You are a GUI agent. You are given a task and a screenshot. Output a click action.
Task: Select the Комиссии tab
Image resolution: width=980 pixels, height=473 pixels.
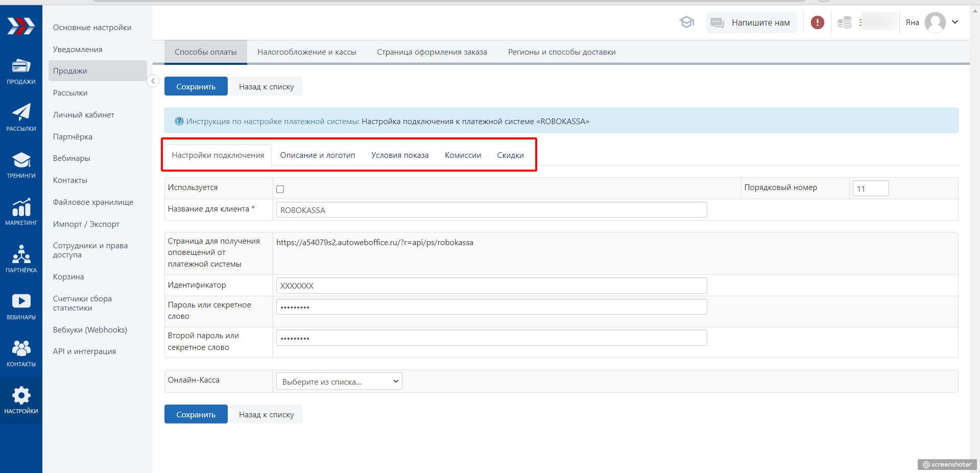(x=463, y=155)
